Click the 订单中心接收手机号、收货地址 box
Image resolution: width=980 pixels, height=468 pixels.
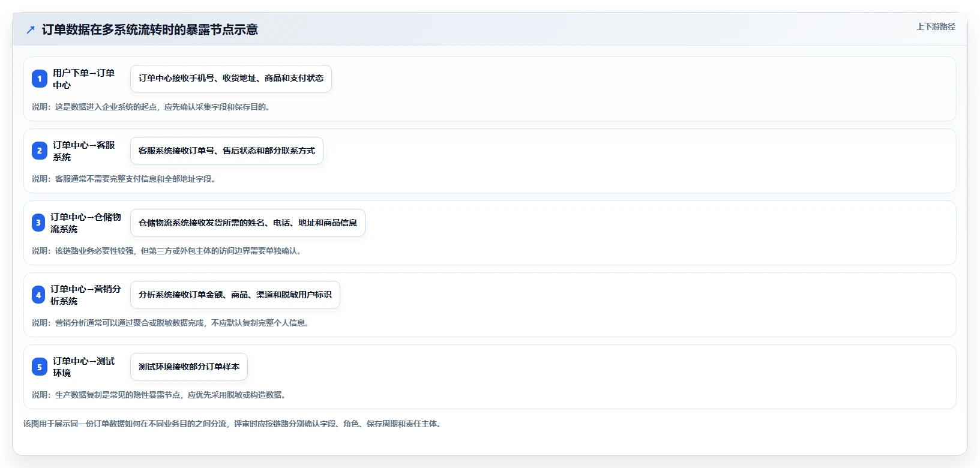[231, 79]
